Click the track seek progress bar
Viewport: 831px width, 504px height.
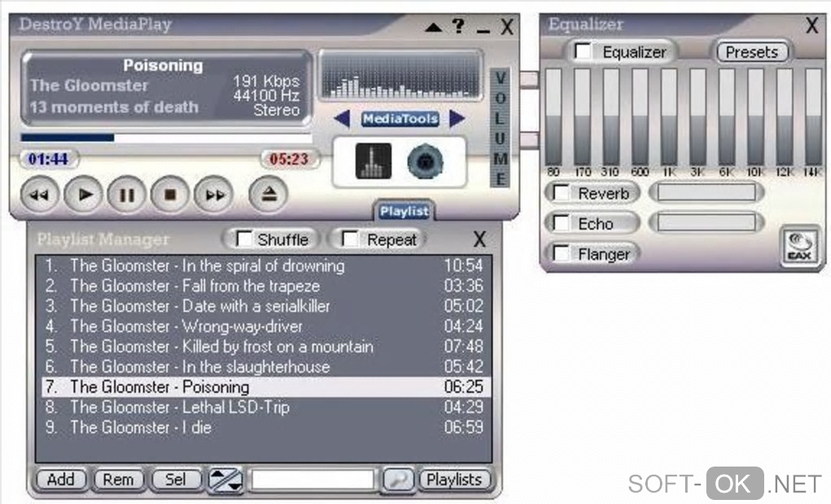166,138
